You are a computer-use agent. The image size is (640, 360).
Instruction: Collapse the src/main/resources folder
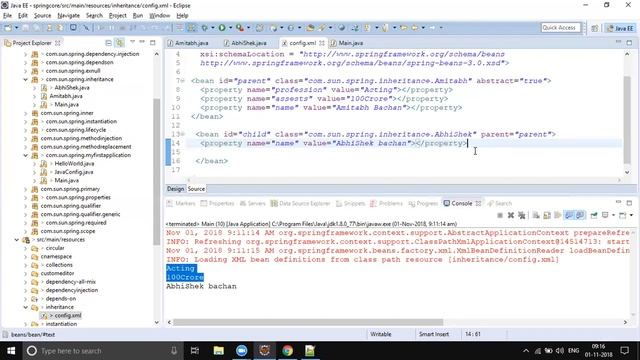(x=17, y=240)
